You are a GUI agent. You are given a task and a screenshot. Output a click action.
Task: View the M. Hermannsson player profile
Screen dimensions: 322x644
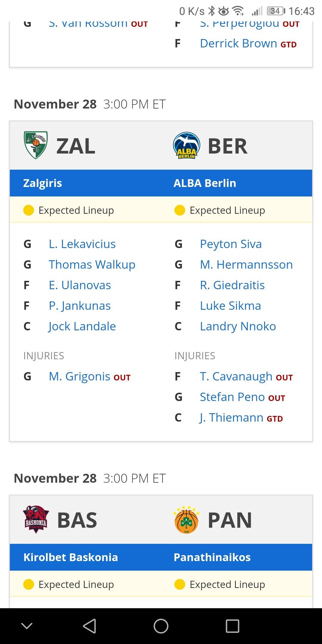247,265
